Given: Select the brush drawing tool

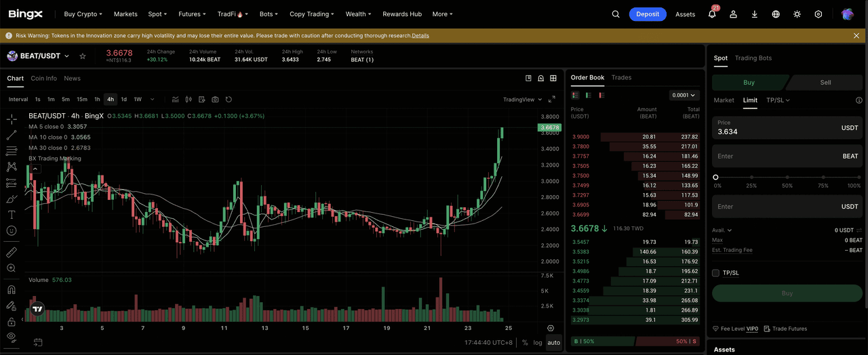Looking at the screenshot, I should [x=12, y=199].
